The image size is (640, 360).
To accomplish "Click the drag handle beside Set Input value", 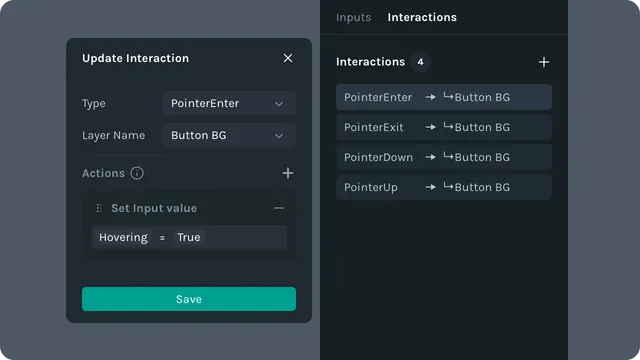I will 99,208.
